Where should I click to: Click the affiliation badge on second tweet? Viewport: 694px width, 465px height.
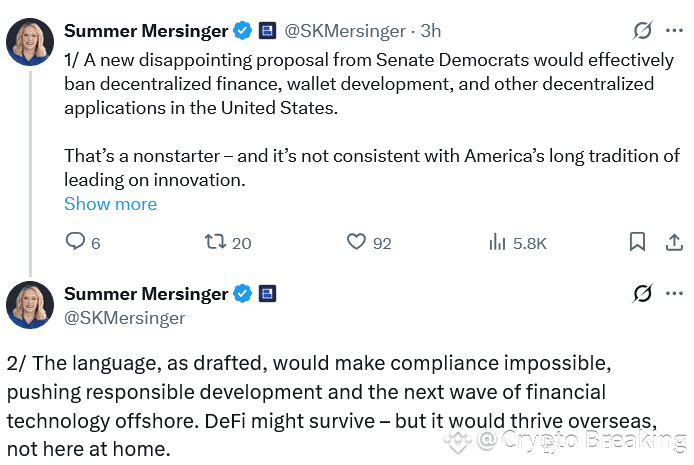267,293
